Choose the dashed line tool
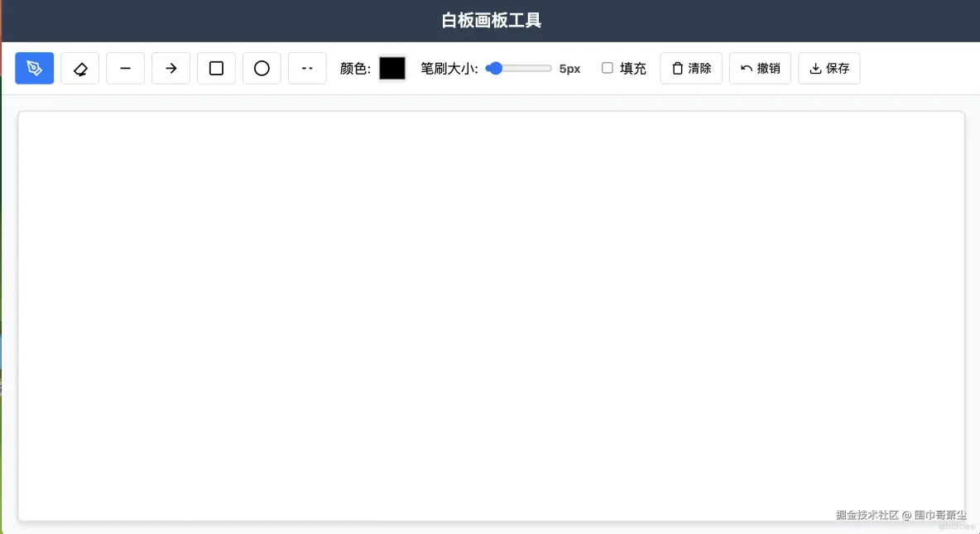Image resolution: width=980 pixels, height=534 pixels. pyautogui.click(x=307, y=68)
